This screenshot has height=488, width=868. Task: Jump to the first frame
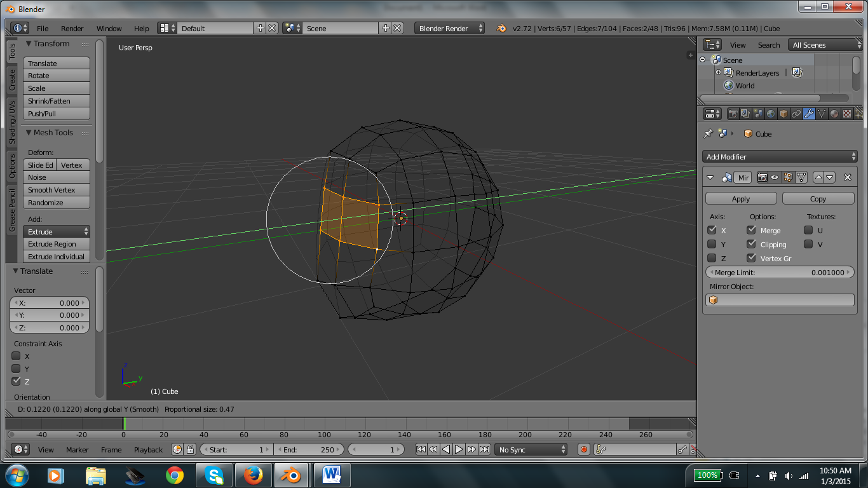[x=421, y=449]
